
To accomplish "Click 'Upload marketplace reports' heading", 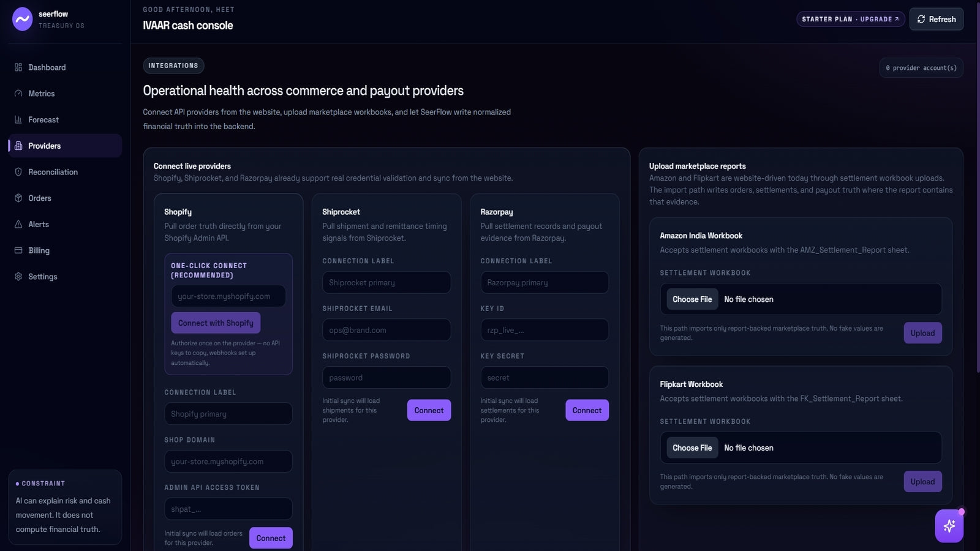I will coord(697,166).
